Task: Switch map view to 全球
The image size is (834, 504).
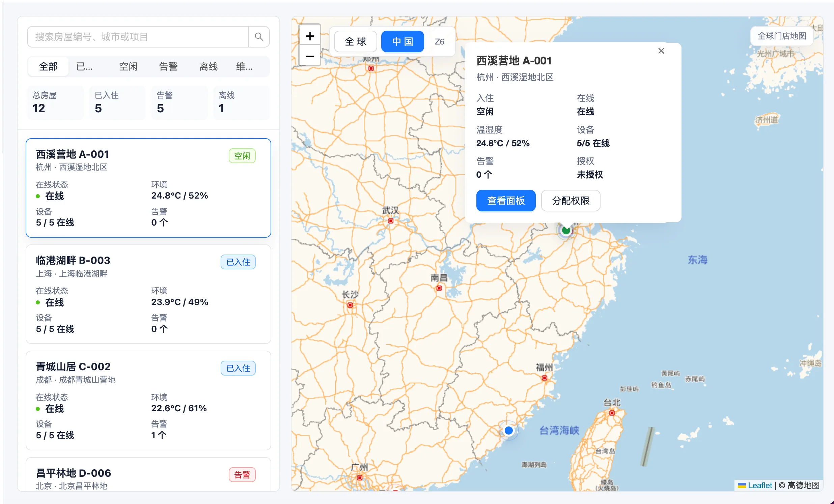Action: tap(355, 41)
